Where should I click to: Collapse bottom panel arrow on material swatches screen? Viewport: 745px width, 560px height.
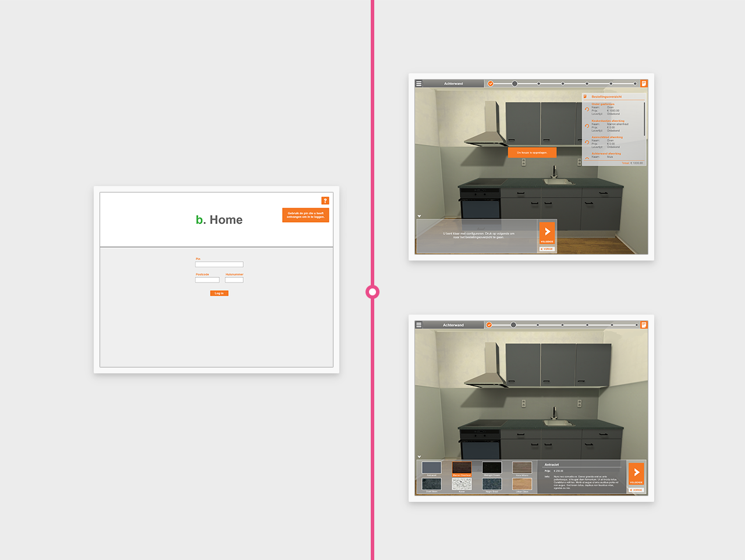click(x=419, y=457)
